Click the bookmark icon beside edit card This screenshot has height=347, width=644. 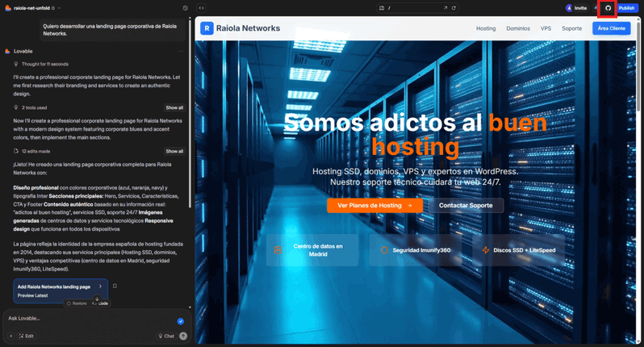click(x=115, y=286)
